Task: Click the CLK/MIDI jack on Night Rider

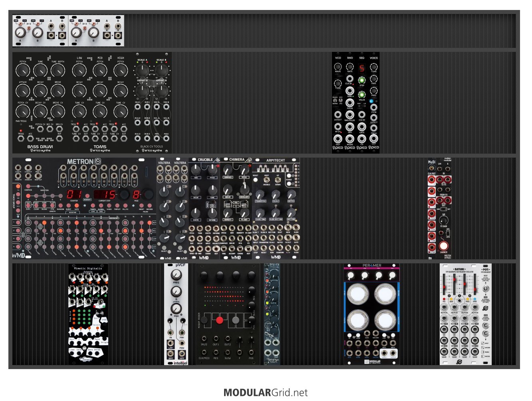Action: (x=204, y=353)
